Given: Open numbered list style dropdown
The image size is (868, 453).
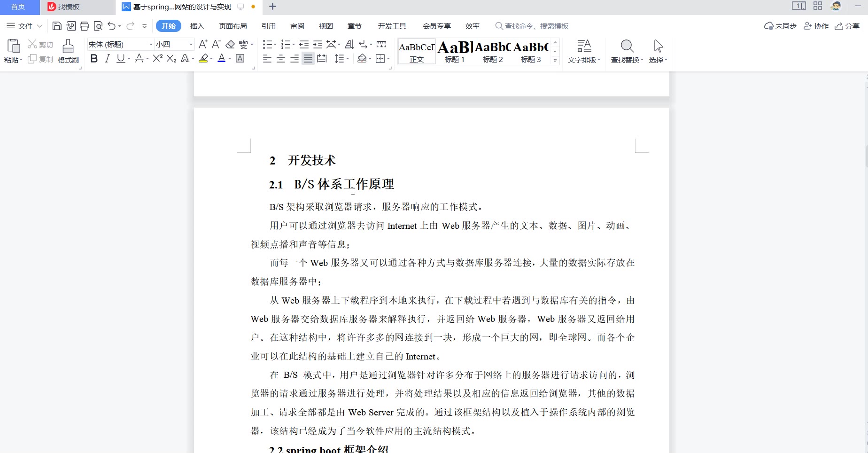Looking at the screenshot, I should pyautogui.click(x=294, y=45).
